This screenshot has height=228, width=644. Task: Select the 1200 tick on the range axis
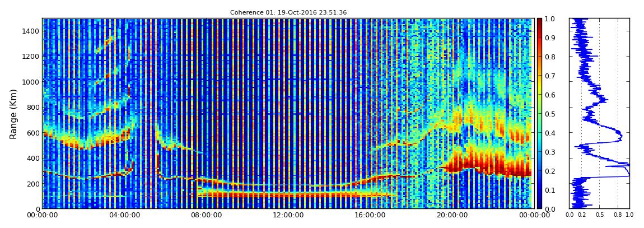pyautogui.click(x=31, y=56)
